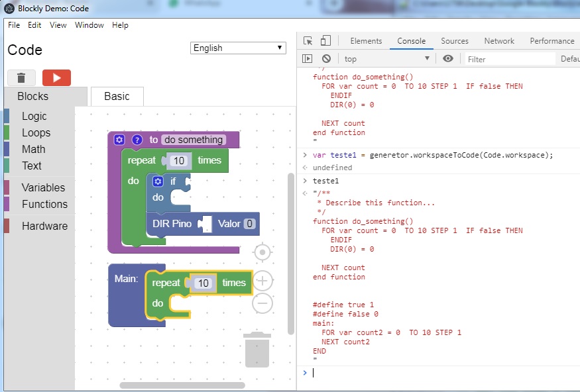Zoom out with the minus icon
Screen dimensions: 580x392
(x=263, y=303)
